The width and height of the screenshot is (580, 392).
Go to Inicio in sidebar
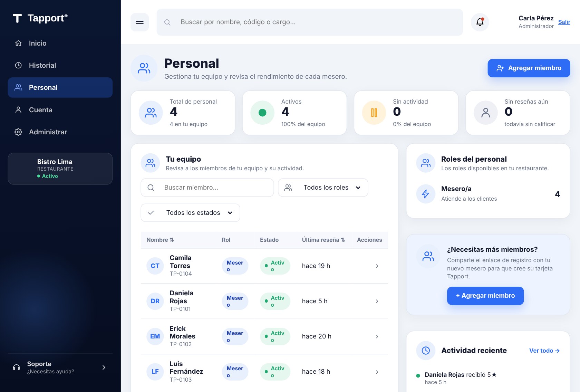(x=60, y=43)
